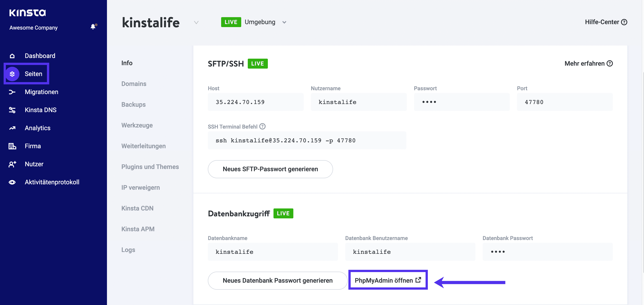
Task: Click the Hilfe-Center question mark icon
Action: pos(624,22)
